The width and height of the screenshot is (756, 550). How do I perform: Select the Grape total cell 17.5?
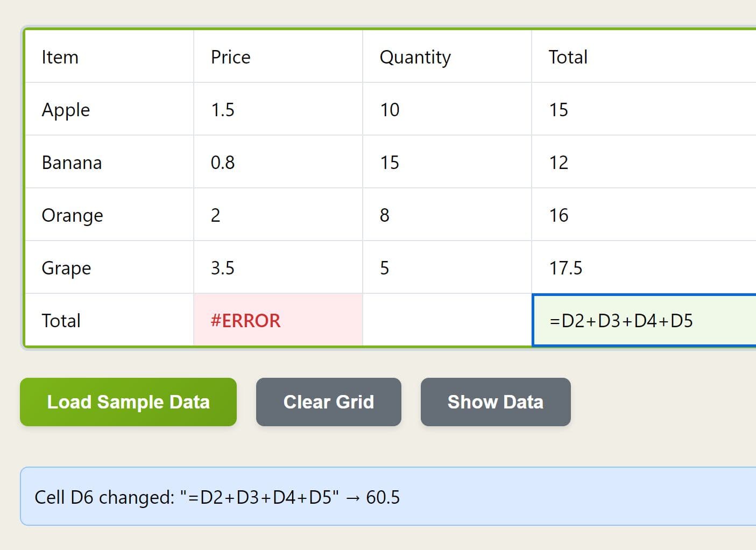pyautogui.click(x=644, y=267)
